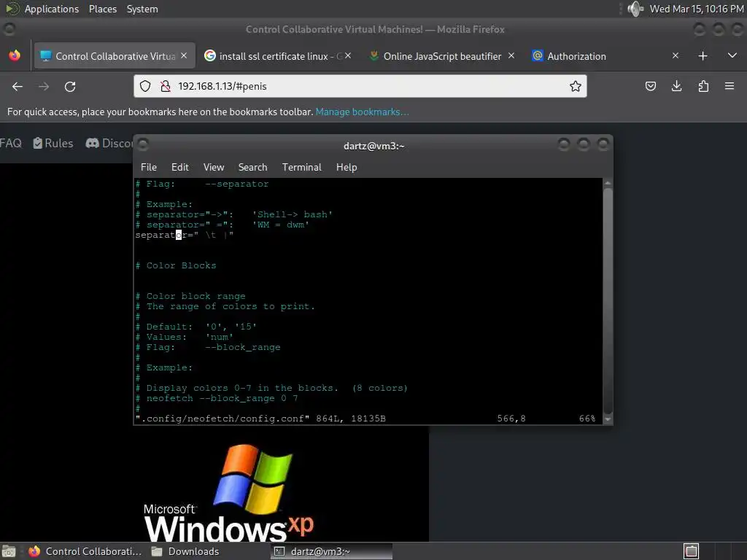This screenshot has height=560, width=747.
Task: Click the clock showing Wed Mar 15
Action: click(x=696, y=9)
